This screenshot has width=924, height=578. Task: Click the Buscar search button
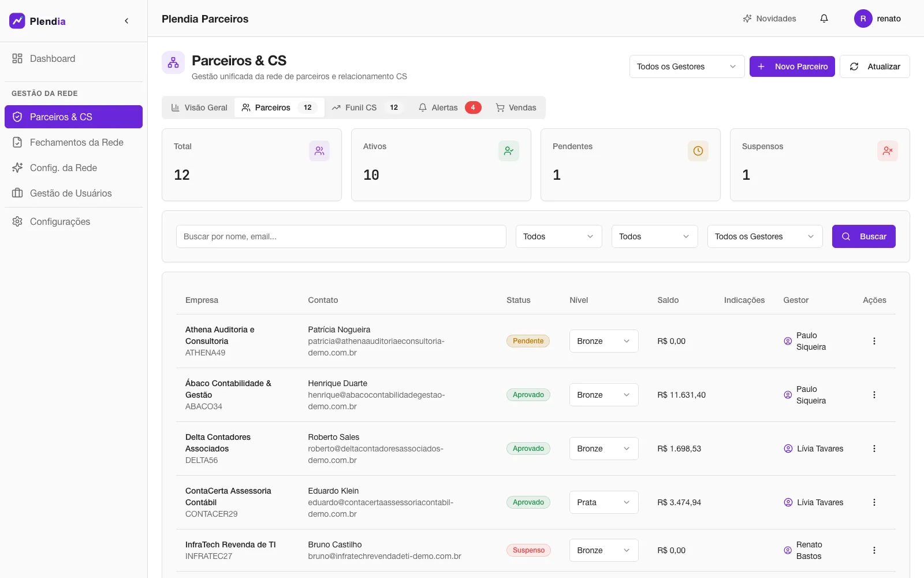(863, 236)
